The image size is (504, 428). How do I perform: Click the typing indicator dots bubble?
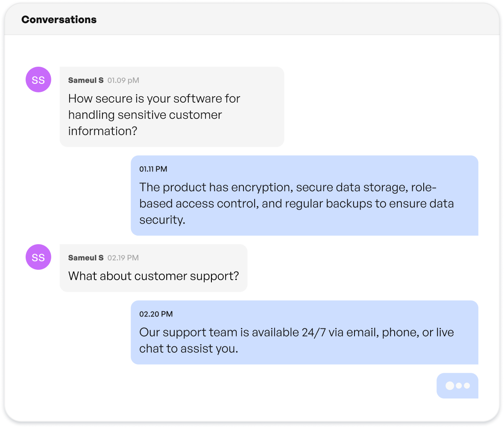(457, 386)
